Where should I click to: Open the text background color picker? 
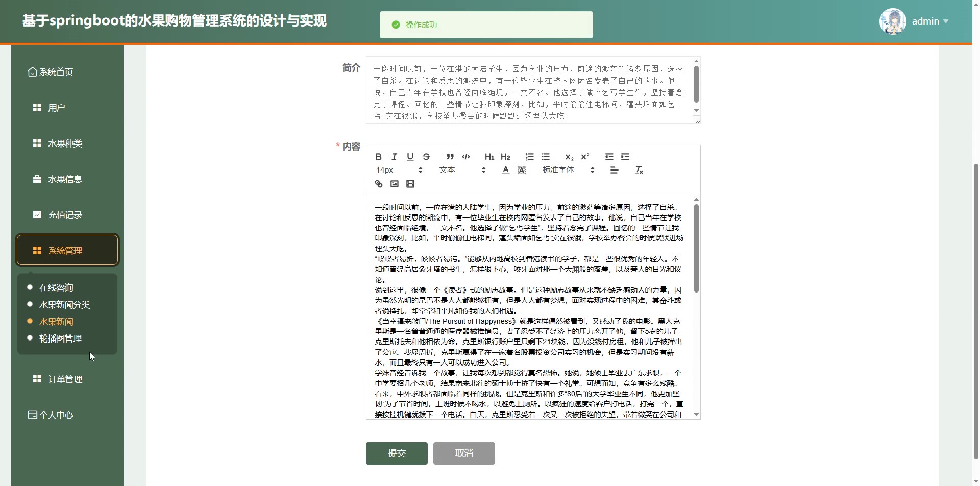(x=521, y=170)
